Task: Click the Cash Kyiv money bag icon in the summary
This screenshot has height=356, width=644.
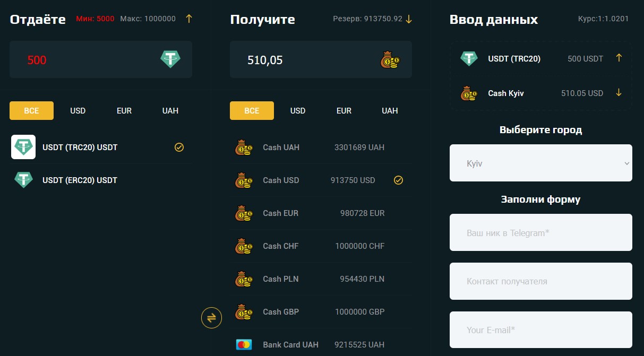Action: [x=469, y=93]
